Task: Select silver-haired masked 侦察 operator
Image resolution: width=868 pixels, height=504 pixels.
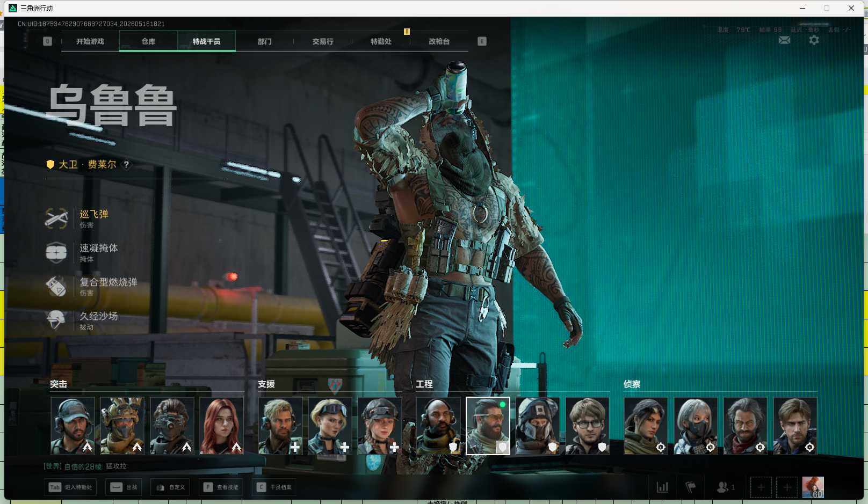Action: [x=696, y=426]
